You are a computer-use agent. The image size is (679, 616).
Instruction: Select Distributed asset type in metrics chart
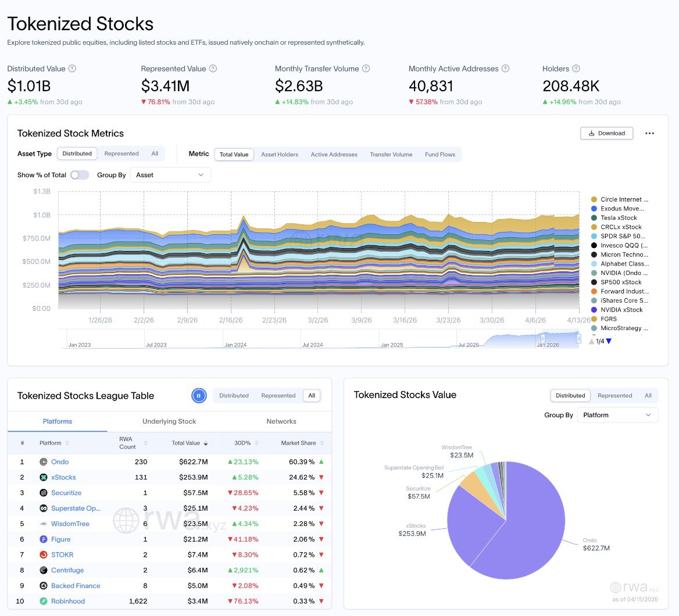[77, 153]
